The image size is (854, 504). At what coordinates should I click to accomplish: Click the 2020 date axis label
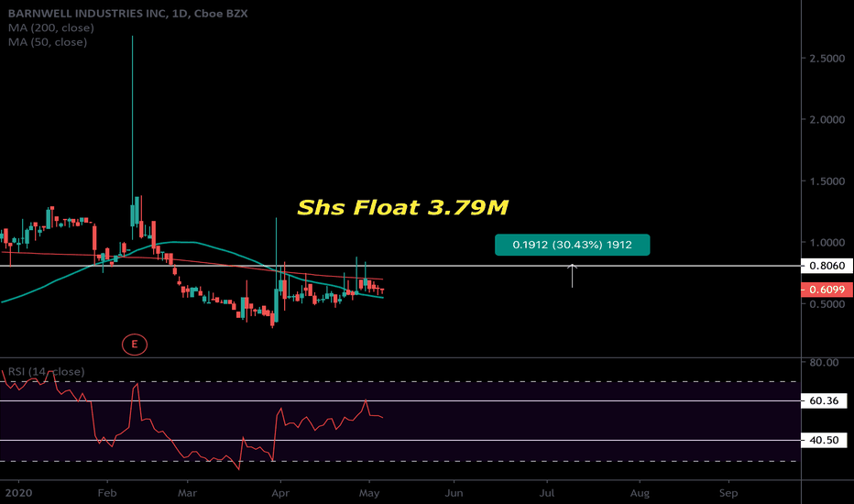click(18, 493)
